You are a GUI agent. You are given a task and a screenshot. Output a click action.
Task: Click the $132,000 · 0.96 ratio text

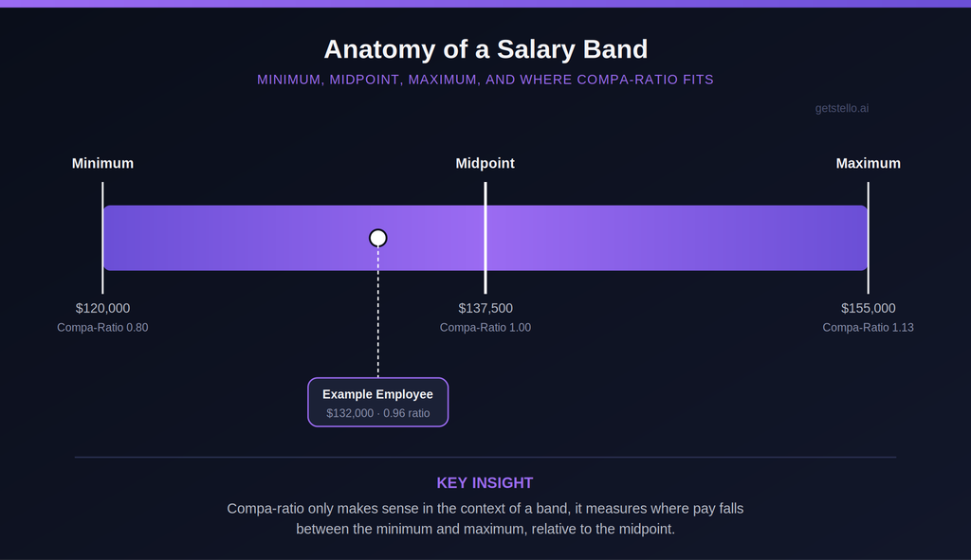[377, 413]
